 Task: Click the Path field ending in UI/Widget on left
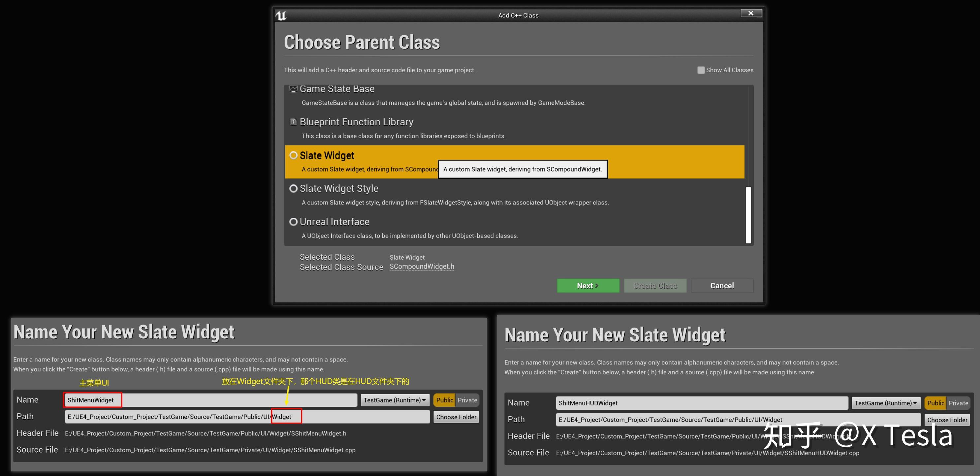pyautogui.click(x=247, y=417)
